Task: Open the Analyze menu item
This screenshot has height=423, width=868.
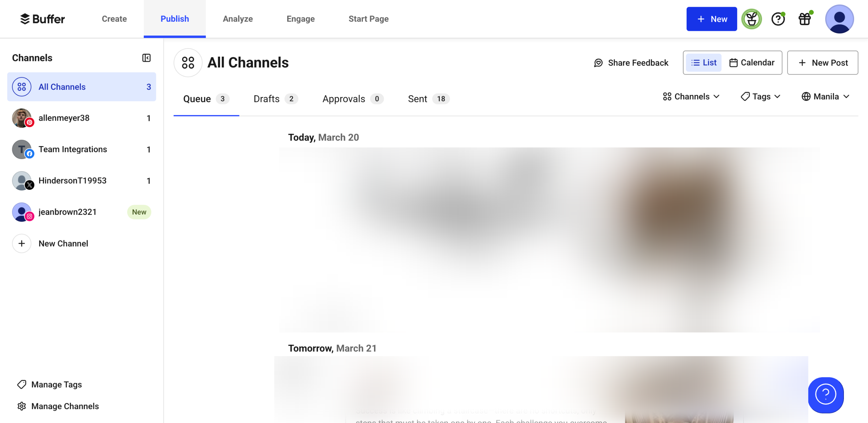Action: (x=238, y=19)
